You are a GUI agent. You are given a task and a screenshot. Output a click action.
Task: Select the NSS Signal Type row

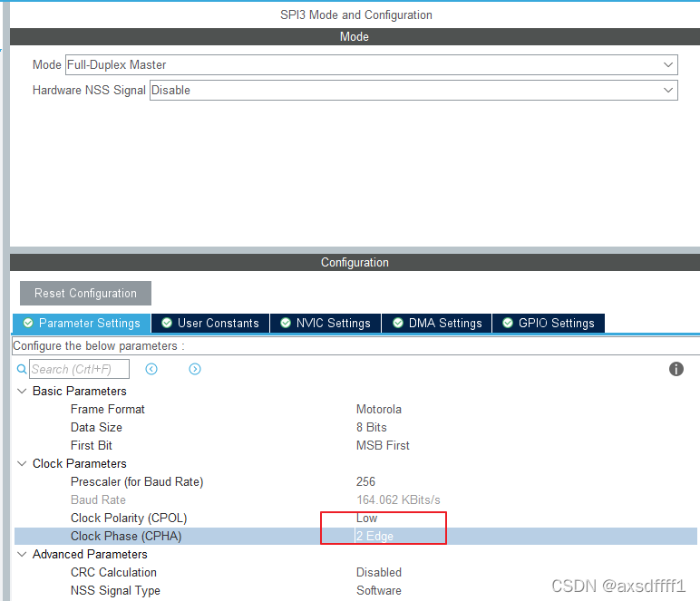pos(355,590)
